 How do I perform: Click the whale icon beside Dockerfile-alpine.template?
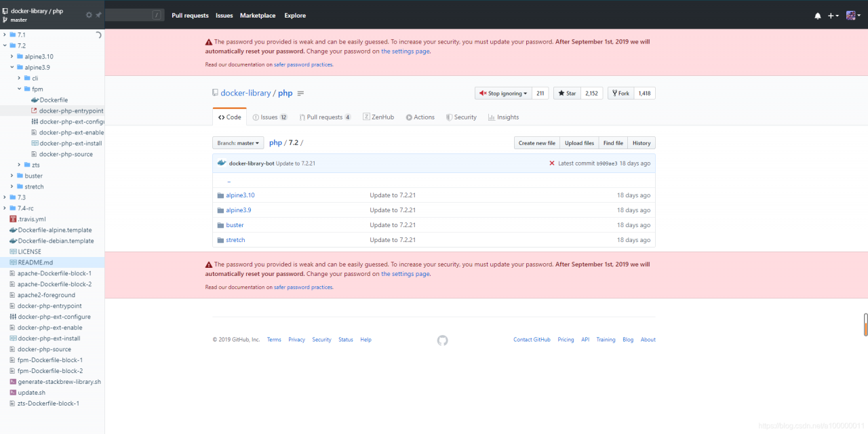(x=13, y=230)
